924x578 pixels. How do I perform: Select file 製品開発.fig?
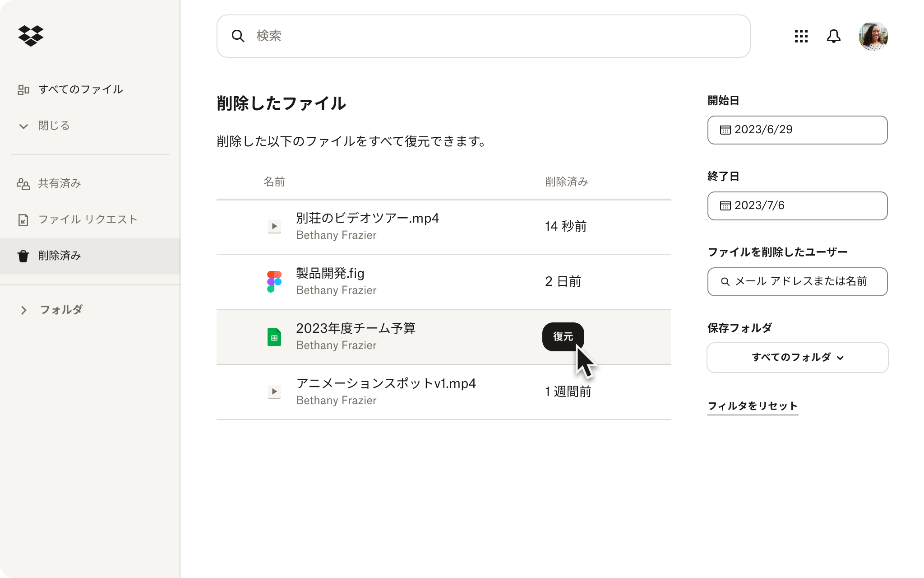(330, 273)
